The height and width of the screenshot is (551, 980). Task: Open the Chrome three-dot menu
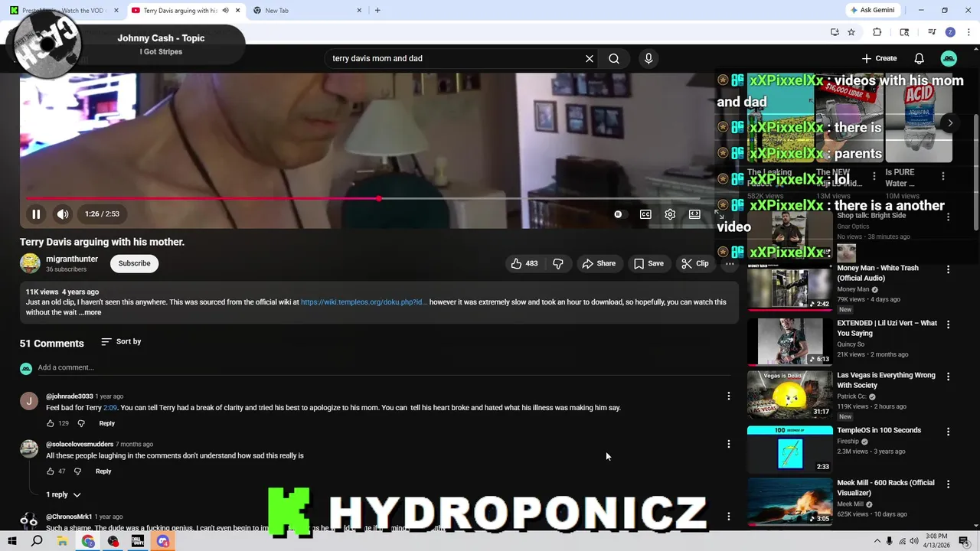pyautogui.click(x=969, y=32)
